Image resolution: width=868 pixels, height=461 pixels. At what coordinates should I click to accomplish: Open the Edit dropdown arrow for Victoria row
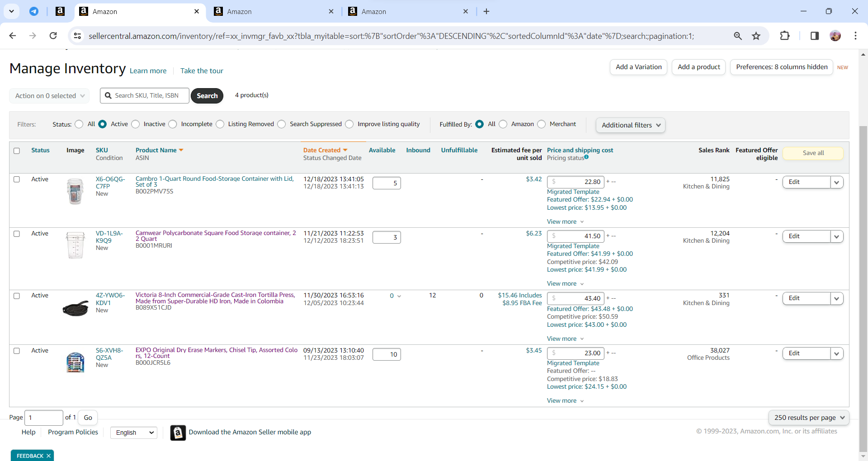click(x=837, y=298)
